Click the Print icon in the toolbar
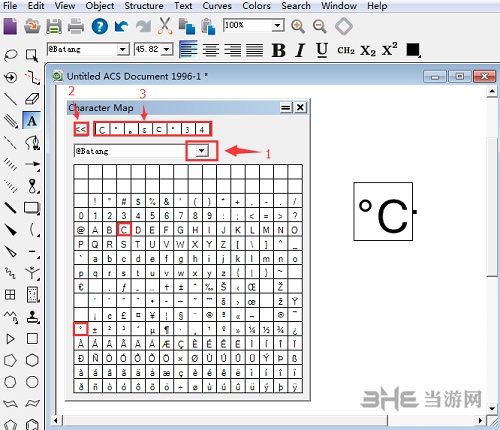Viewport: 500px width, 430px height. tap(76, 26)
